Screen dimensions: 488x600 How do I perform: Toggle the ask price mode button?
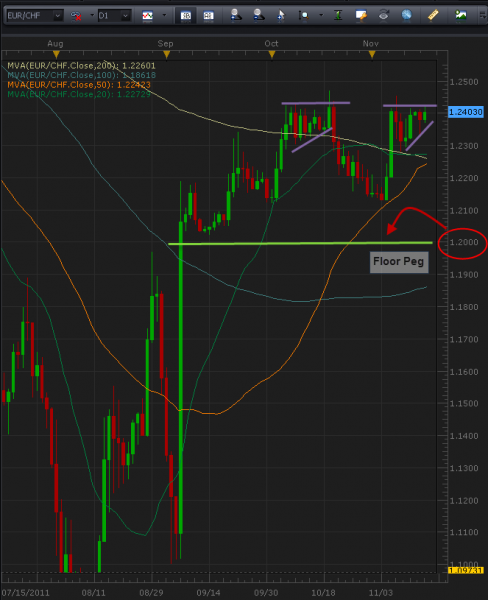[x=208, y=16]
